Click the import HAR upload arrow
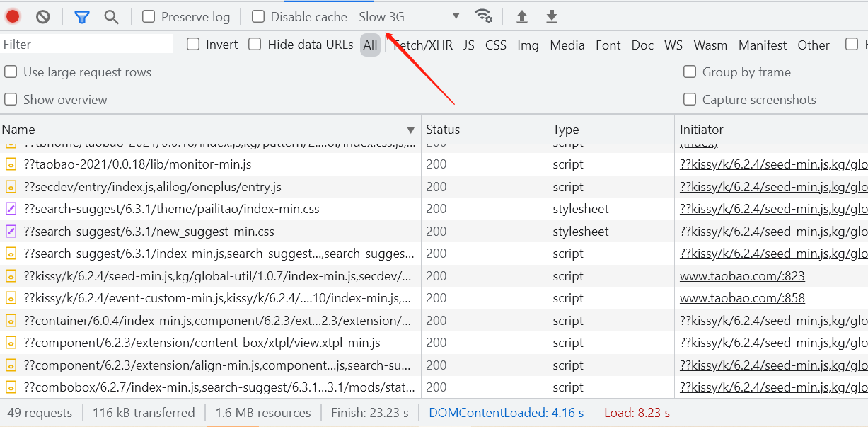This screenshot has width=868, height=427. (x=522, y=16)
